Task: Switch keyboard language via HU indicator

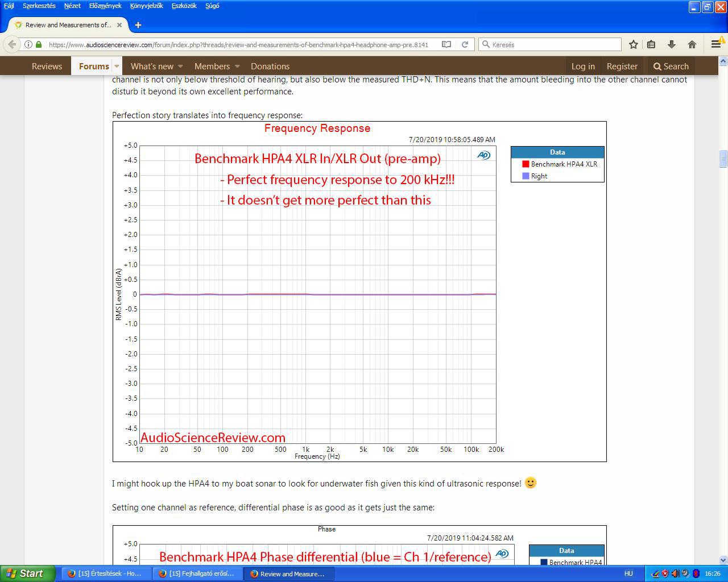Action: [x=628, y=573]
